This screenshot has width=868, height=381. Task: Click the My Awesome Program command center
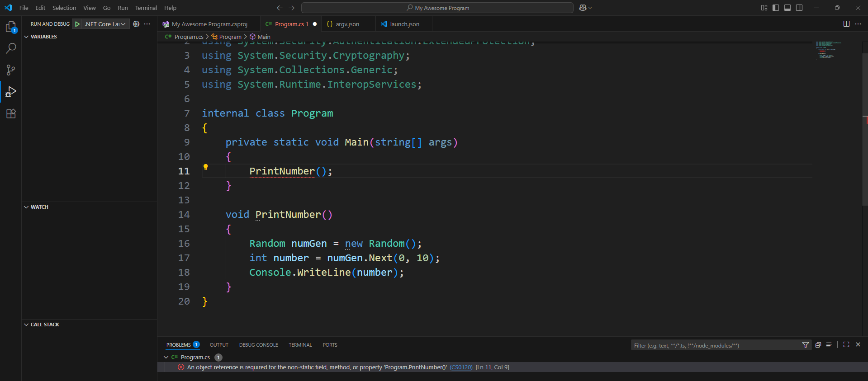pyautogui.click(x=437, y=8)
